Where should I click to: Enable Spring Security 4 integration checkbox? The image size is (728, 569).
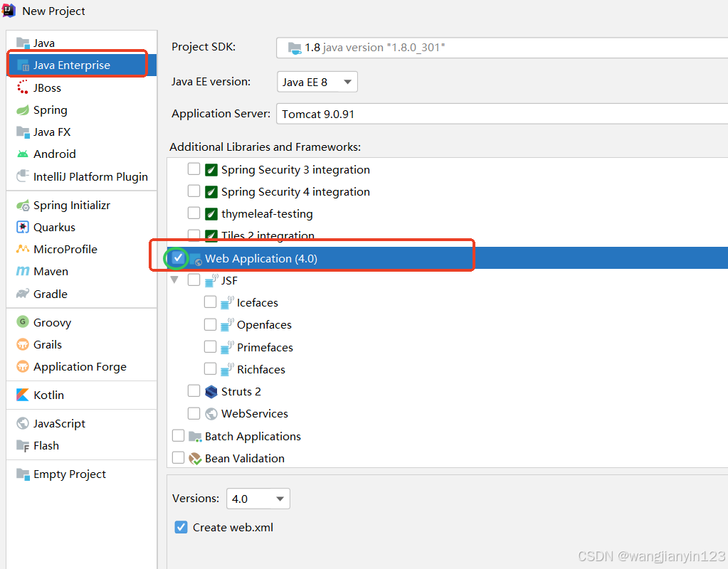[194, 191]
